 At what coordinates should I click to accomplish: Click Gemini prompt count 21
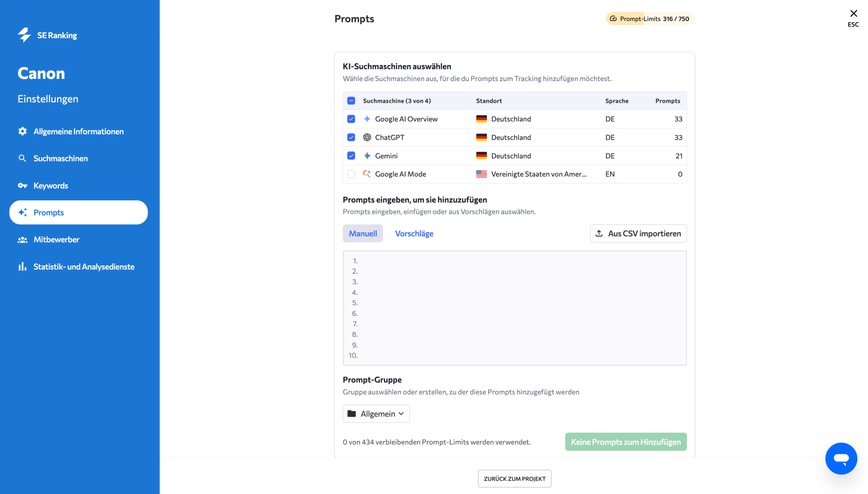click(x=679, y=156)
